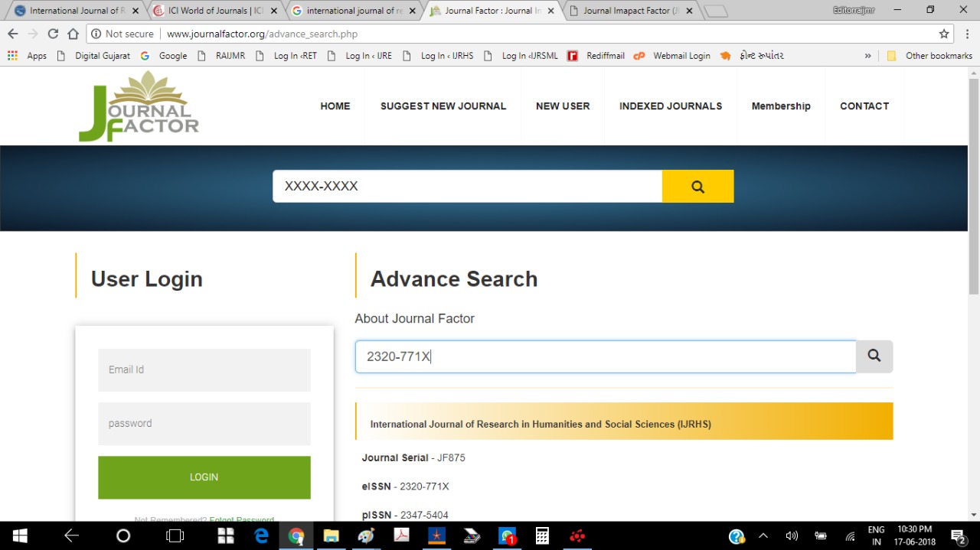Click the yellow search button in the banner
The image size is (980, 550).
click(x=697, y=187)
